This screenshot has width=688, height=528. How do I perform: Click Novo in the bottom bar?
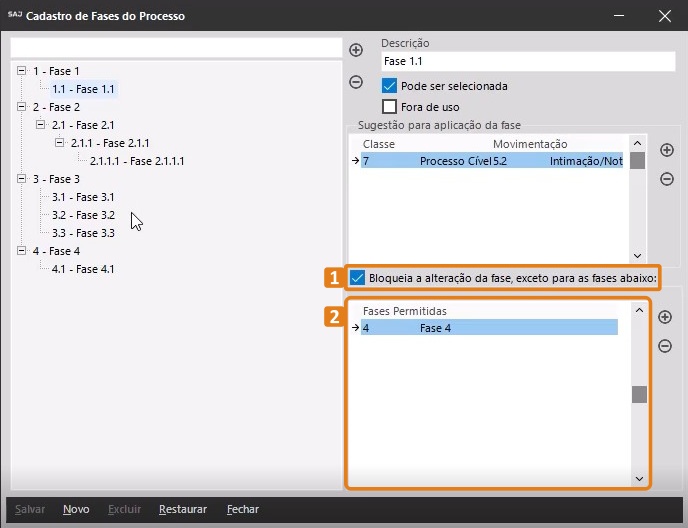point(76,509)
